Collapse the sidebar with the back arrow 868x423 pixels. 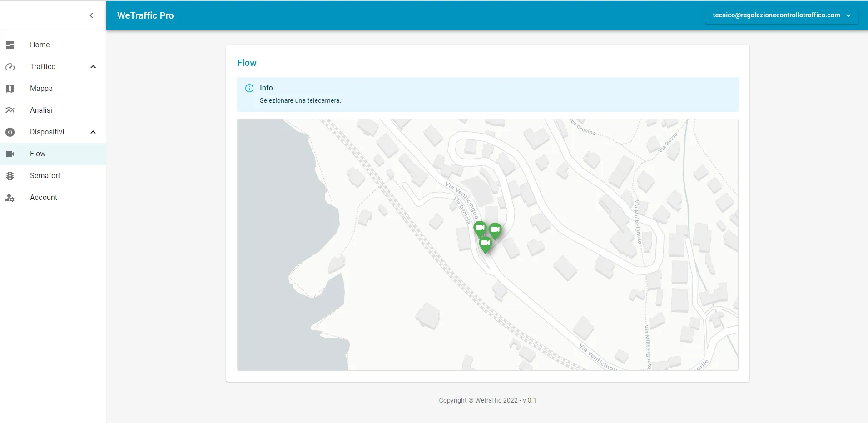point(91,15)
